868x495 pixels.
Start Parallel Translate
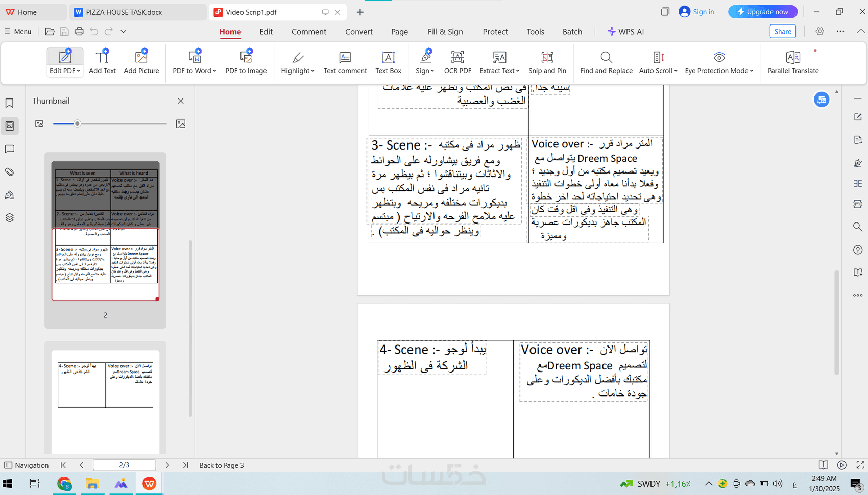click(x=793, y=62)
